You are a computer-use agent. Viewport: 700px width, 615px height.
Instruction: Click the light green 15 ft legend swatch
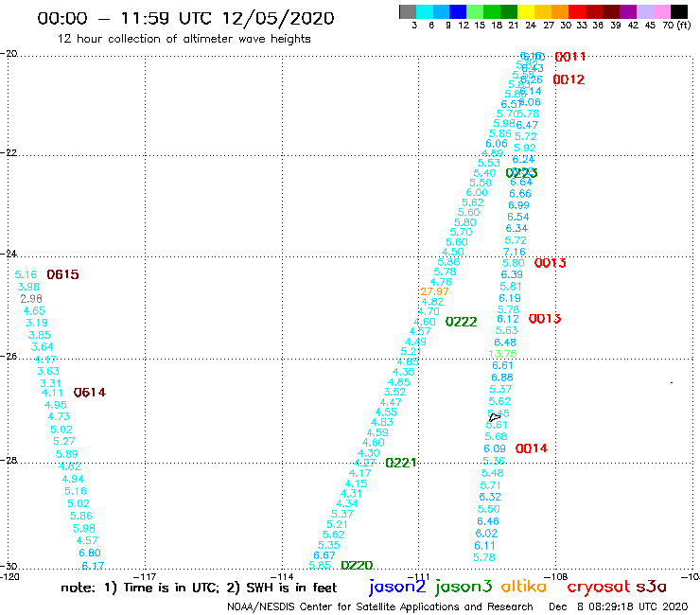475,12
